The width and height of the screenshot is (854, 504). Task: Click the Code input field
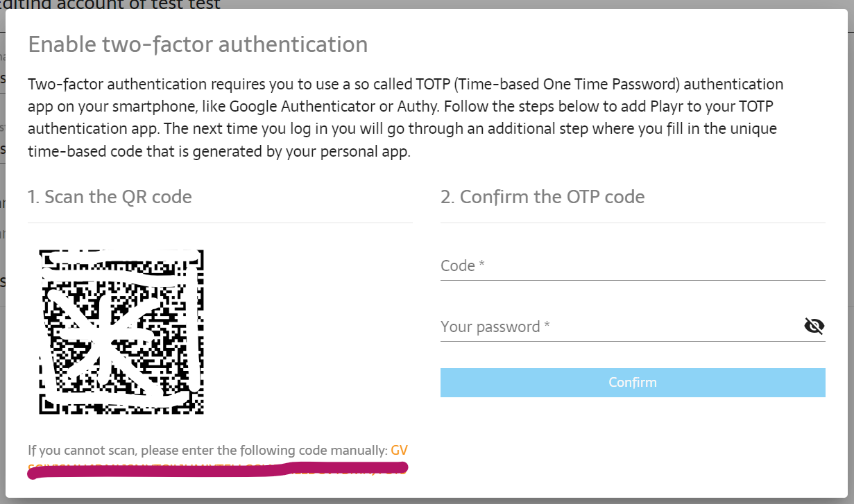click(631, 266)
